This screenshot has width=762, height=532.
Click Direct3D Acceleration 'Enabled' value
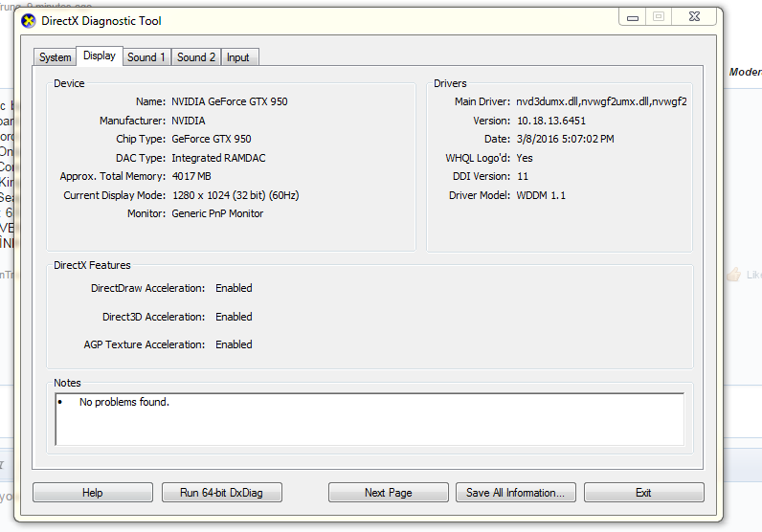(234, 317)
